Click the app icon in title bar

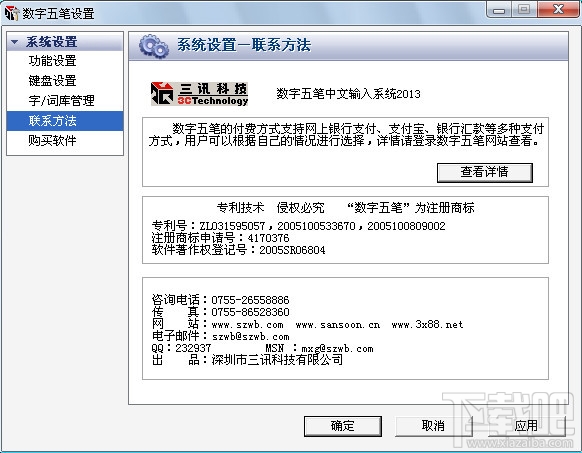point(12,13)
